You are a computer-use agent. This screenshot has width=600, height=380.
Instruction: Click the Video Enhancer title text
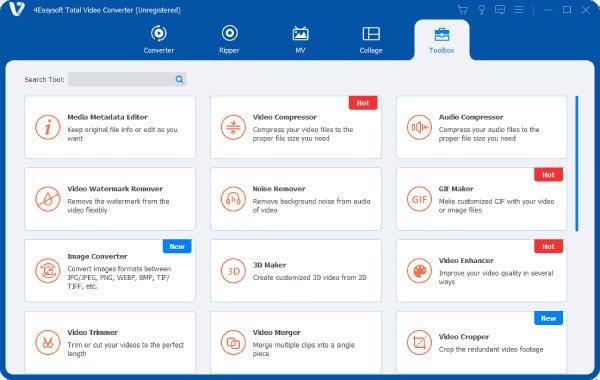coord(466,261)
